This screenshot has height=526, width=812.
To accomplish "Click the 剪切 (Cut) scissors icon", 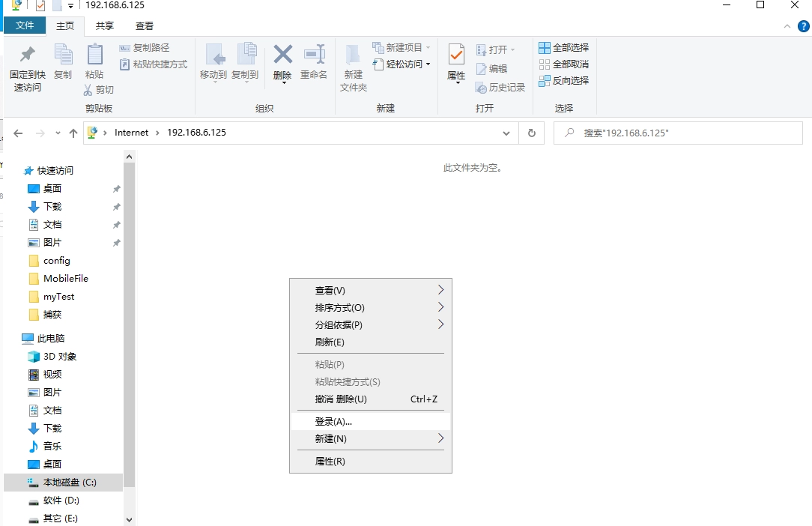I will pos(88,89).
